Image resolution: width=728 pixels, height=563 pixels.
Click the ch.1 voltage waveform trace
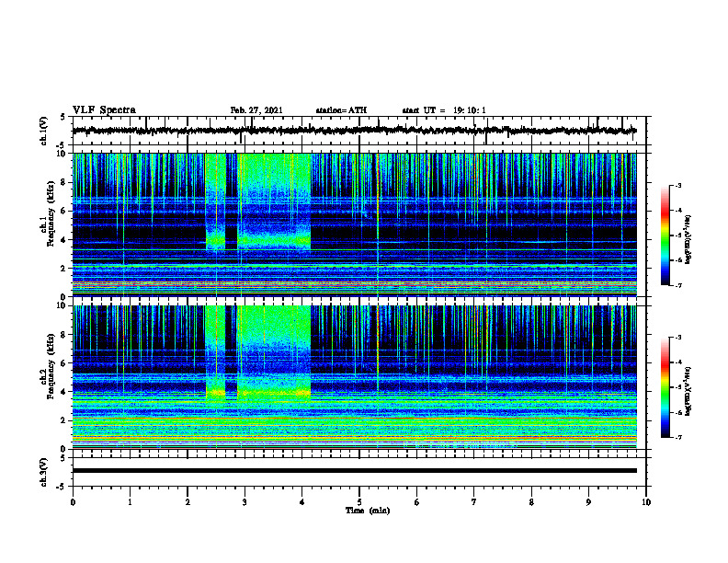pyautogui.click(x=355, y=131)
